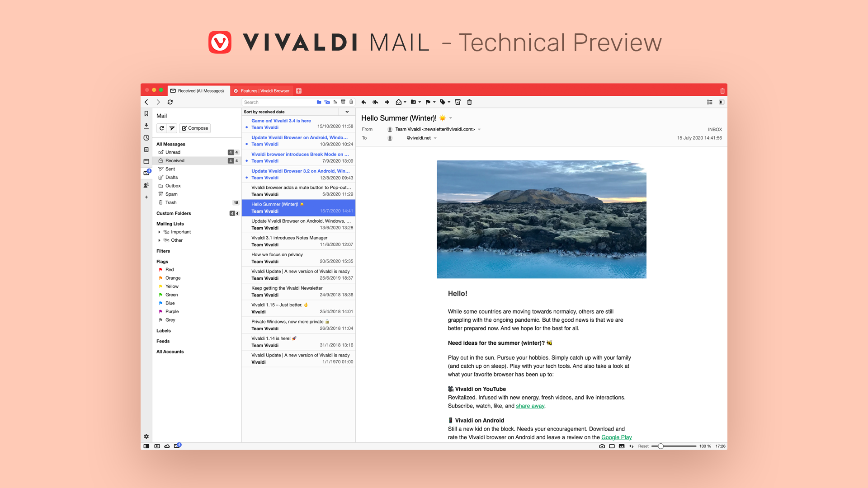Click the Green flag color swatch
868x488 pixels.
[x=160, y=294]
